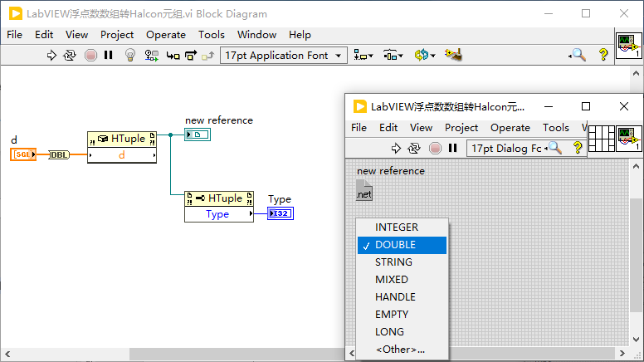Click the front panel horizontal scroll right arrow
This screenshot has height=362, width=644.
point(622,354)
